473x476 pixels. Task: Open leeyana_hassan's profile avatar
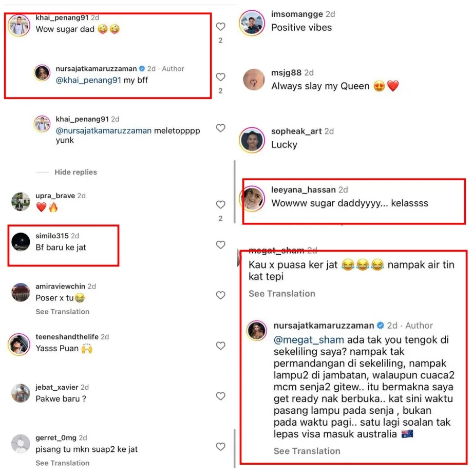[253, 199]
